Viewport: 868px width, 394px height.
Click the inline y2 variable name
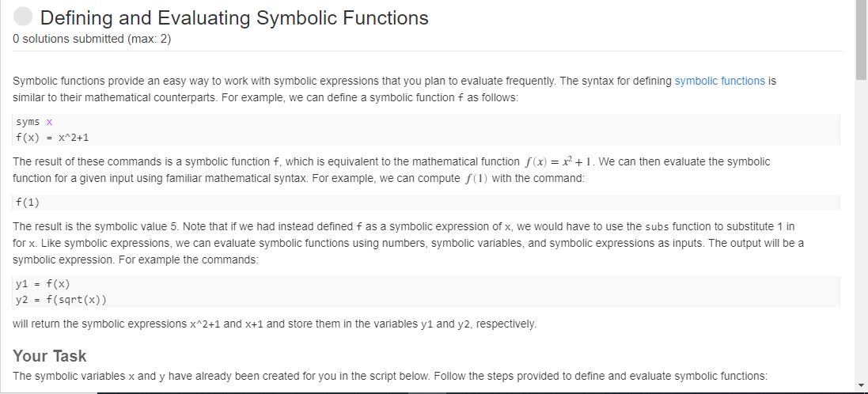[464, 324]
